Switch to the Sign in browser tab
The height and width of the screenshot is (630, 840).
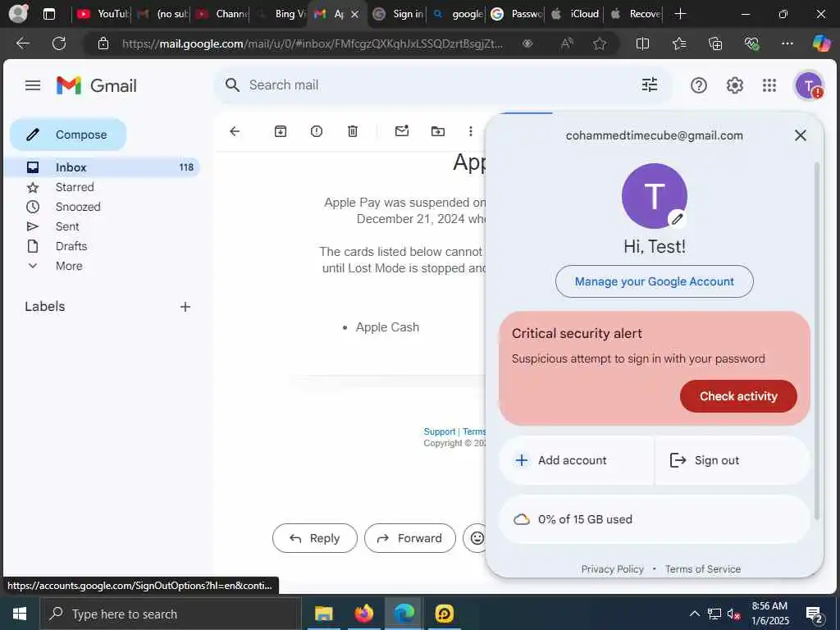coord(398,14)
